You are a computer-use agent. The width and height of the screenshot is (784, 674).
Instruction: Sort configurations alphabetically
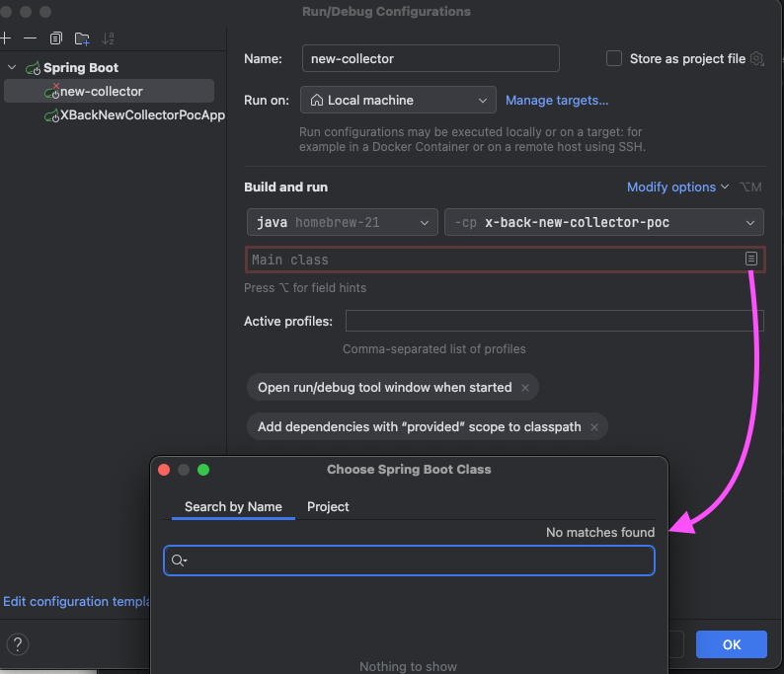coord(109,38)
